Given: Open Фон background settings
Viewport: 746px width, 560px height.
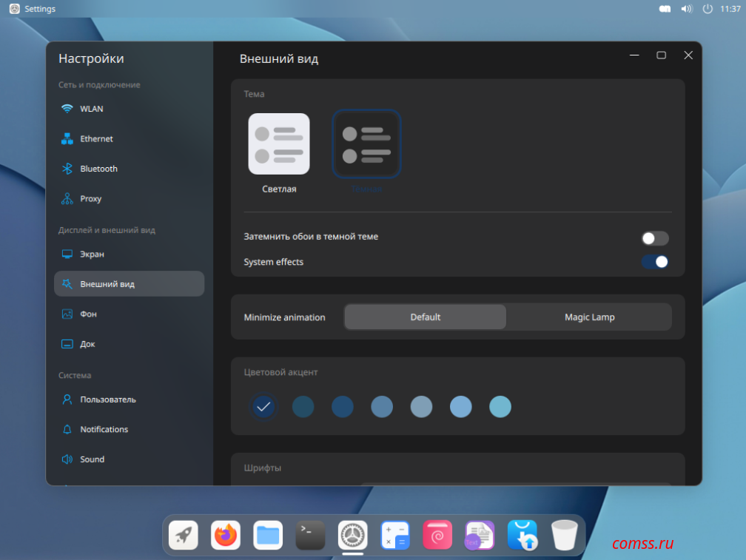Looking at the screenshot, I should [129, 314].
